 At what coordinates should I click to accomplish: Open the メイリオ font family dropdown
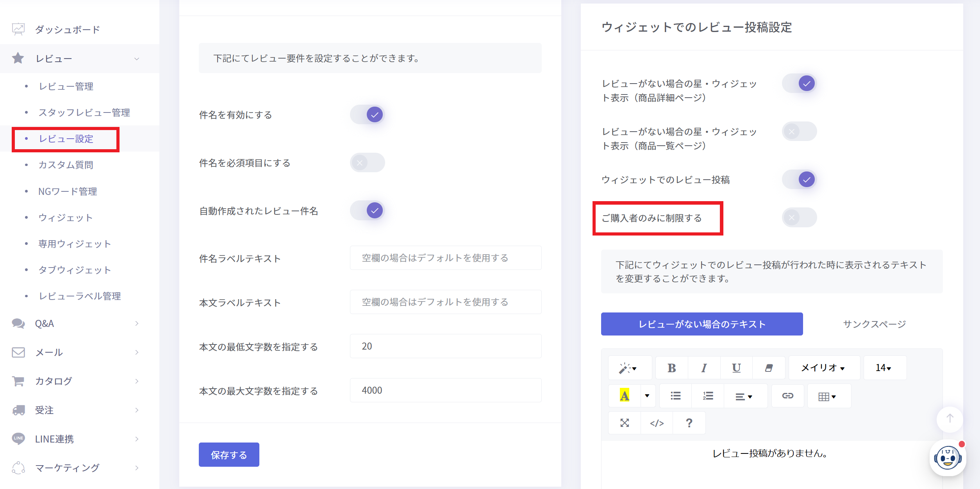click(x=823, y=368)
